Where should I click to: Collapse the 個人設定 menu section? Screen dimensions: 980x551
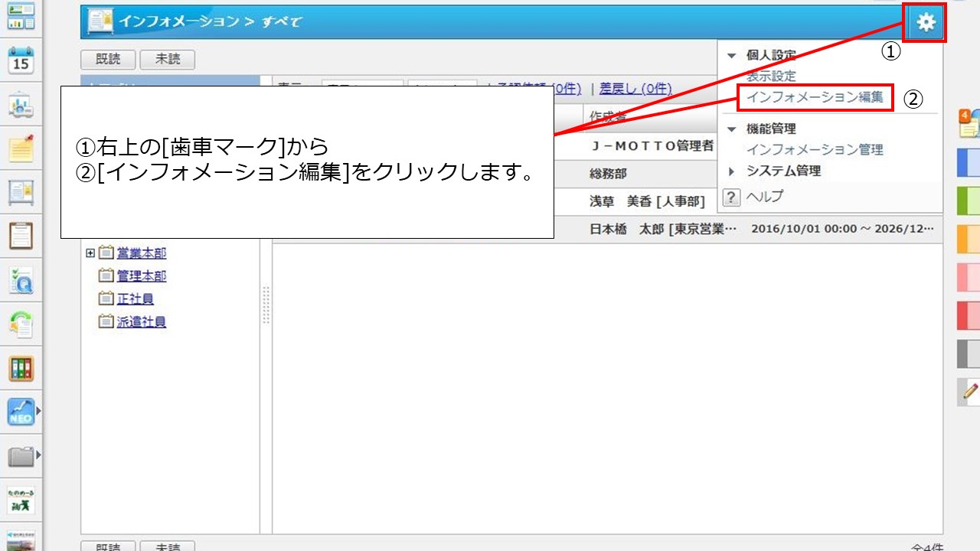click(x=731, y=55)
